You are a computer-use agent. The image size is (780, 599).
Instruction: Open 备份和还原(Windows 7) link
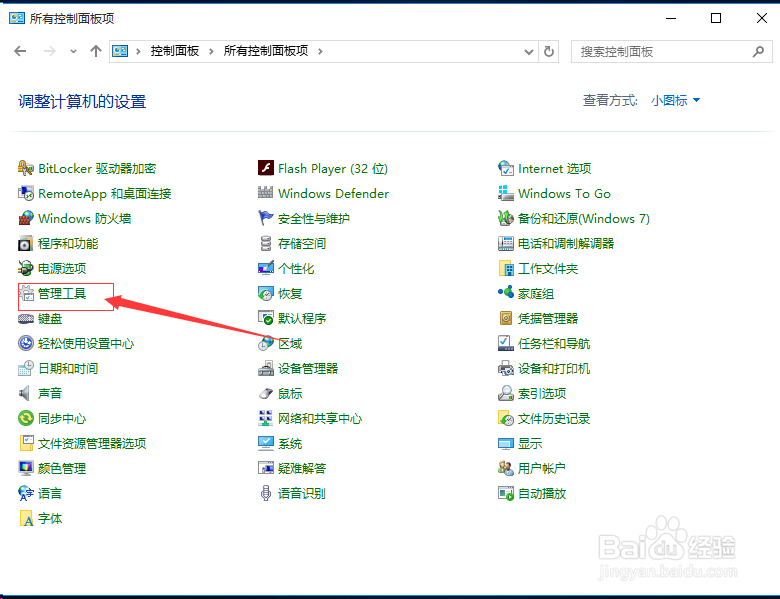point(584,218)
